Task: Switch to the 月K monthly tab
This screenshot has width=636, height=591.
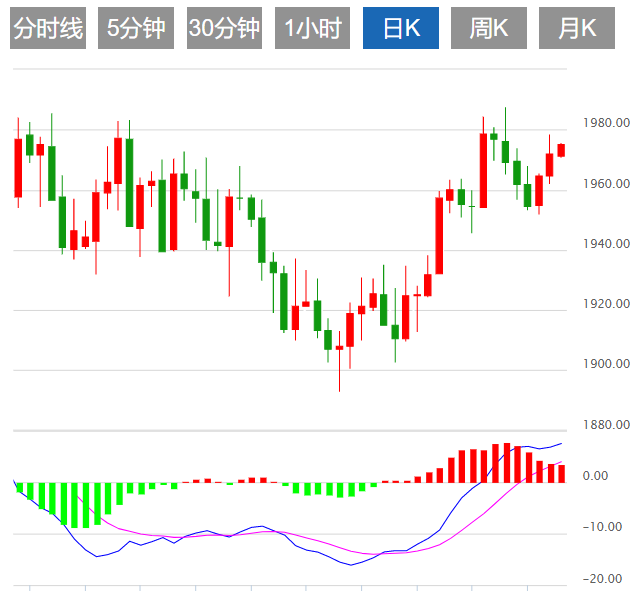Action: [577, 28]
